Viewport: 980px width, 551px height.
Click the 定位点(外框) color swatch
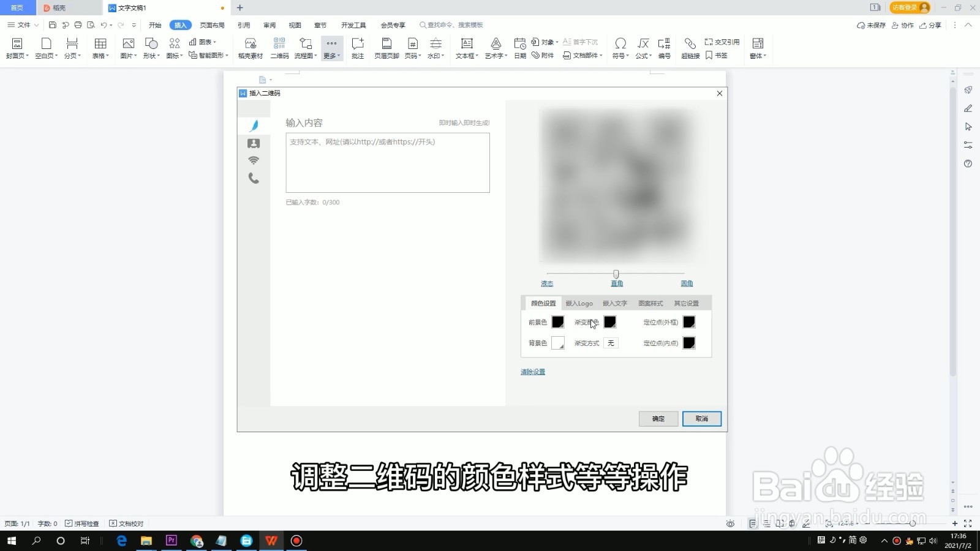(x=689, y=322)
